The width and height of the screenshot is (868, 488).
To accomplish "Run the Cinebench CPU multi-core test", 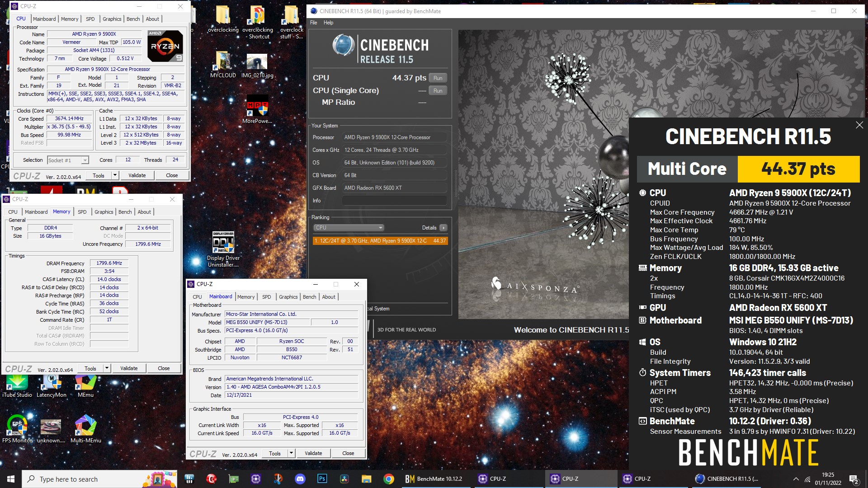I will click(438, 78).
